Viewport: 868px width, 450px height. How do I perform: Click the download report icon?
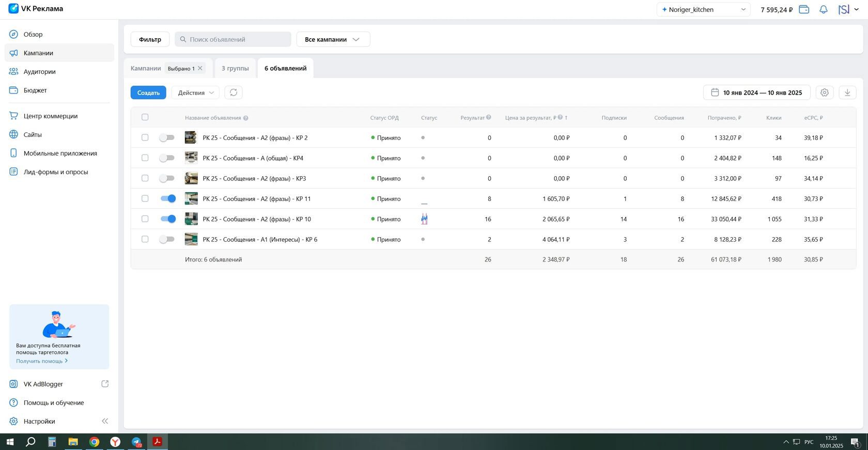(847, 92)
